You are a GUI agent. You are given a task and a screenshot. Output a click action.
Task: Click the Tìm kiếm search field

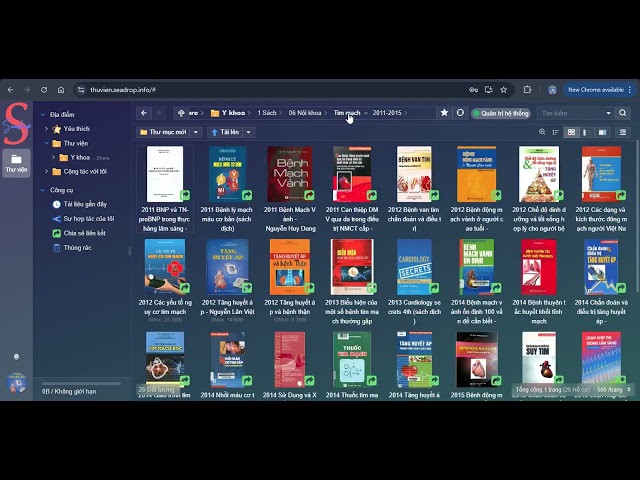coord(571,113)
